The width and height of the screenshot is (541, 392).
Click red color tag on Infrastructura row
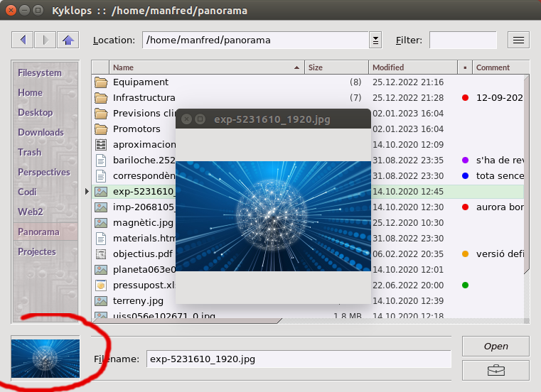(465, 98)
